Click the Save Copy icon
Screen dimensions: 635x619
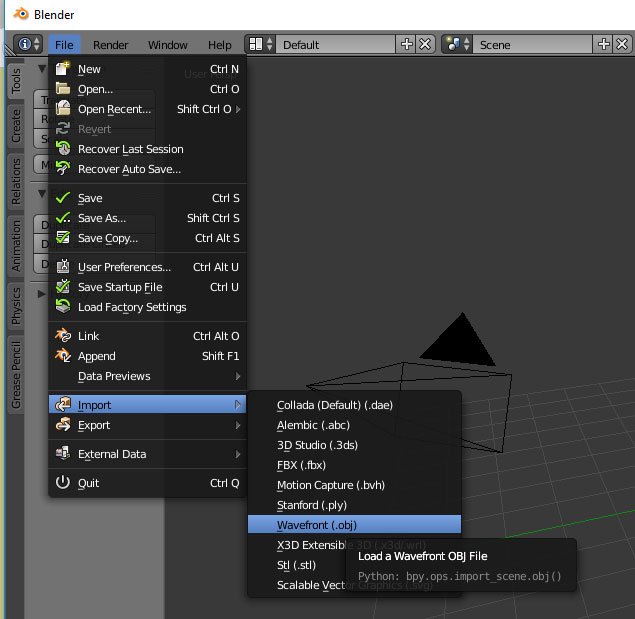click(63, 238)
